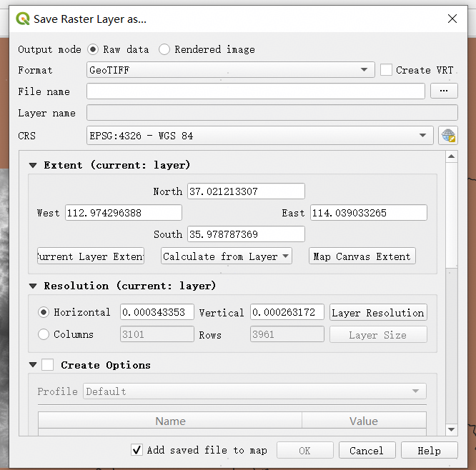Click the Cancel button
476x470 pixels.
coord(366,451)
